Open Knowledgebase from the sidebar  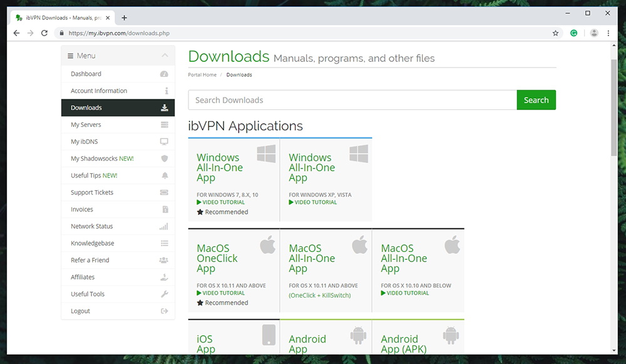coord(118,243)
